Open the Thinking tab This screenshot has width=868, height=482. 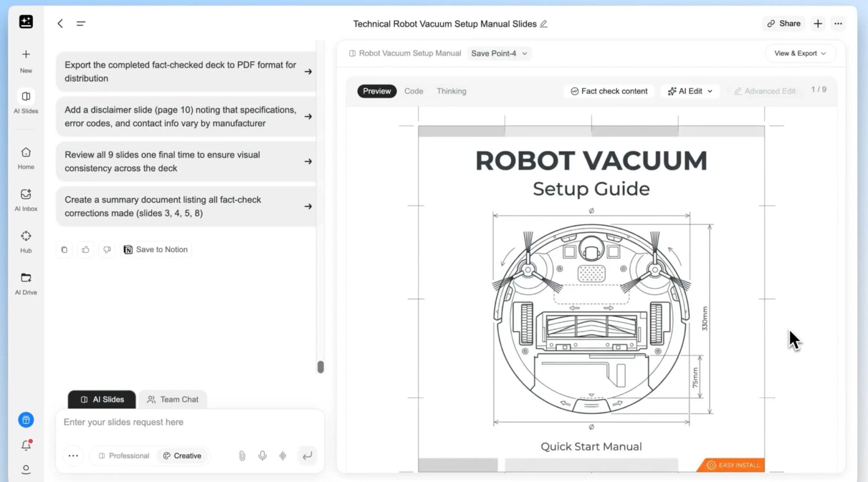tap(451, 91)
